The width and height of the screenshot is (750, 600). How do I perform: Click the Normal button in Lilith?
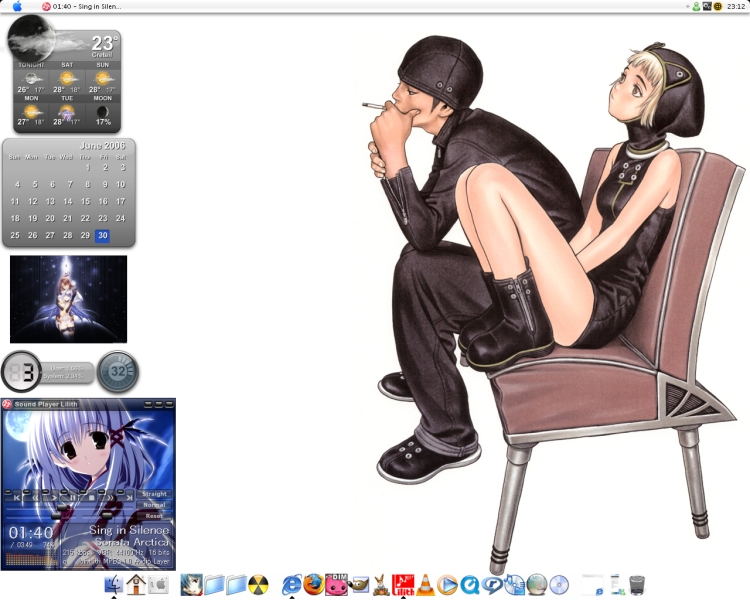tap(154, 505)
